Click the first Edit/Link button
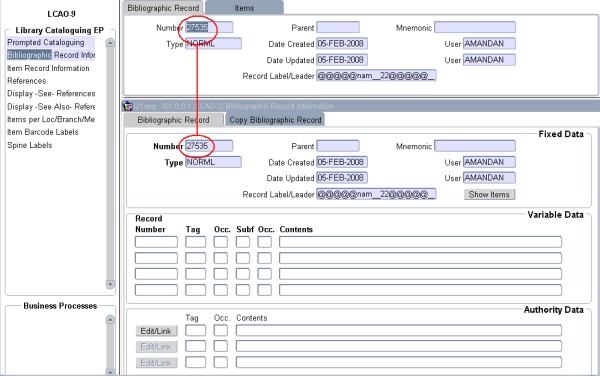Image resolution: width=600 pixels, height=376 pixels. 156,331
